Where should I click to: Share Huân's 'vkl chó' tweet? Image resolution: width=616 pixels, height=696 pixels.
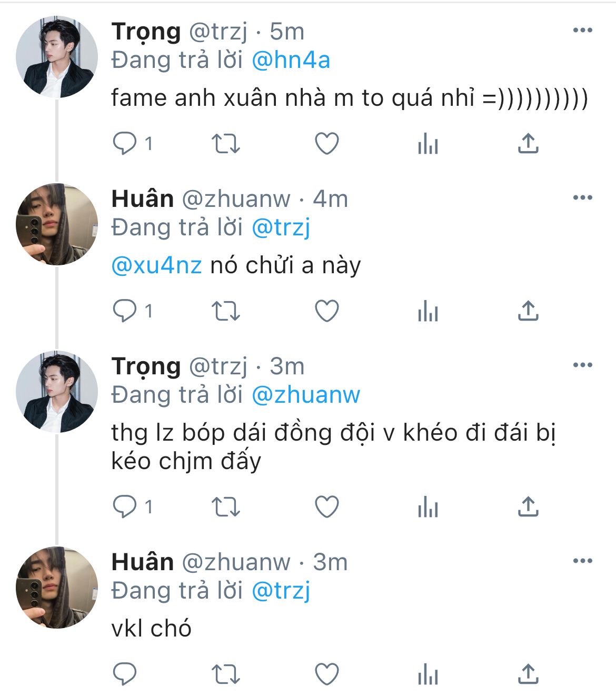point(528,674)
